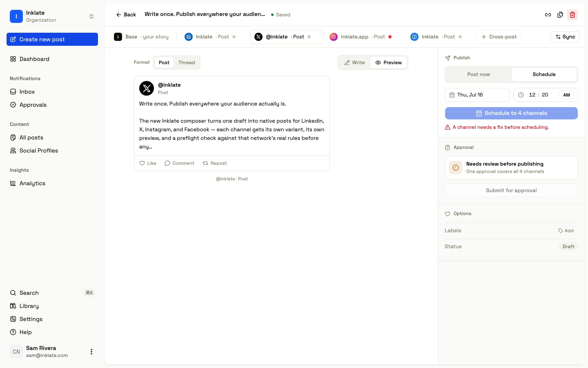Viewport: 588px width, 368px height.
Task: Click the copy link icon in header
Action: [548, 15]
